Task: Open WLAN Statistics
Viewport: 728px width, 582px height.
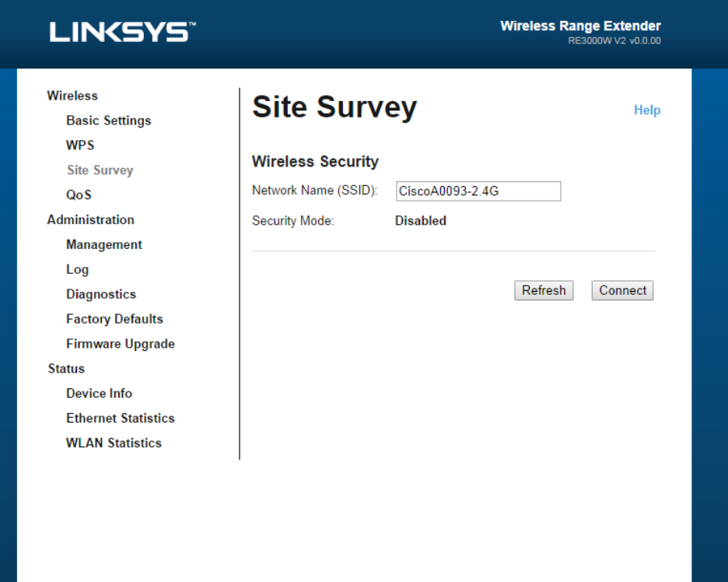Action: (114, 443)
